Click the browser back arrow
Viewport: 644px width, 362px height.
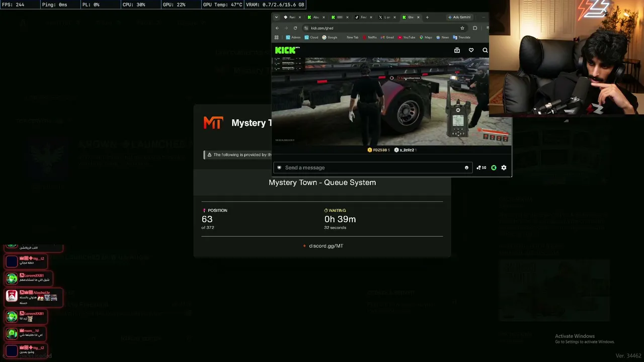click(x=277, y=28)
